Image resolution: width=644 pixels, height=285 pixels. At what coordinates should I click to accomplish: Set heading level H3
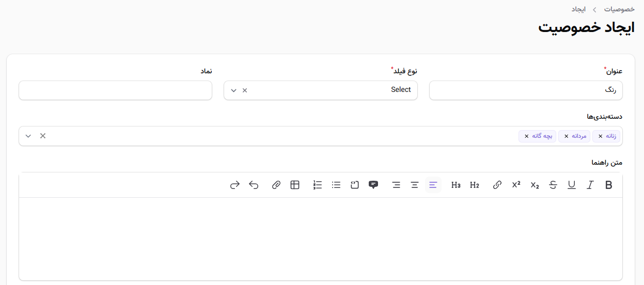point(455,185)
